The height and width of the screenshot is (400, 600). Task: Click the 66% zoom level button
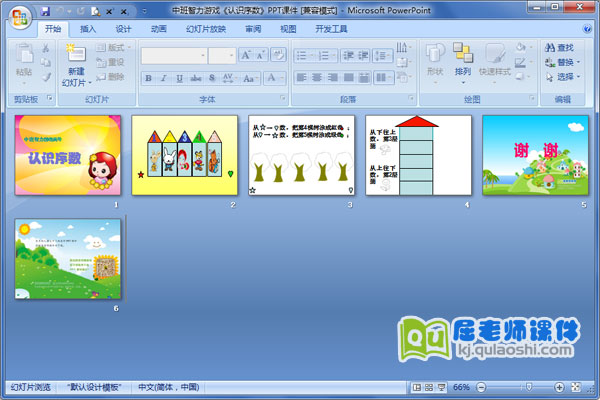(x=461, y=387)
